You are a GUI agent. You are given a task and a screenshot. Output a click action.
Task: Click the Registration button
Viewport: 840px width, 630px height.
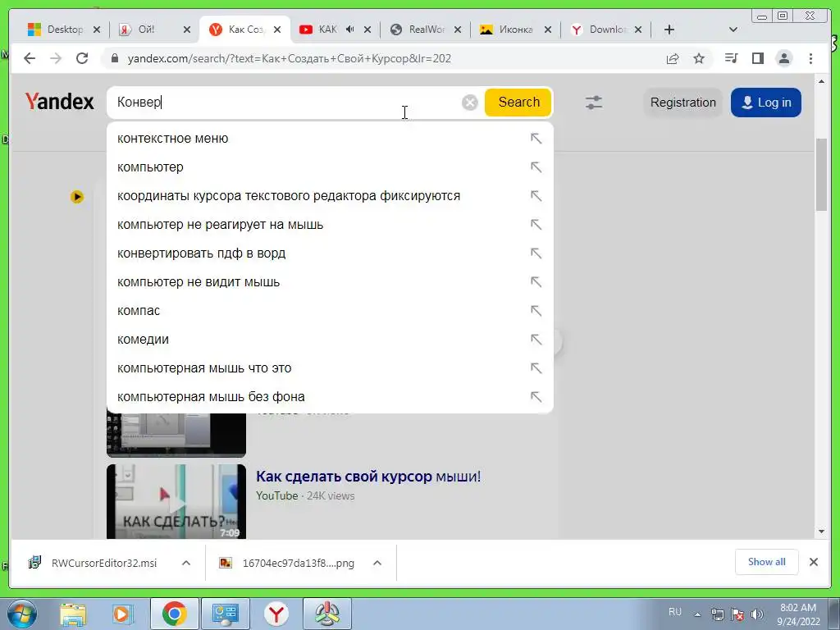pos(683,103)
